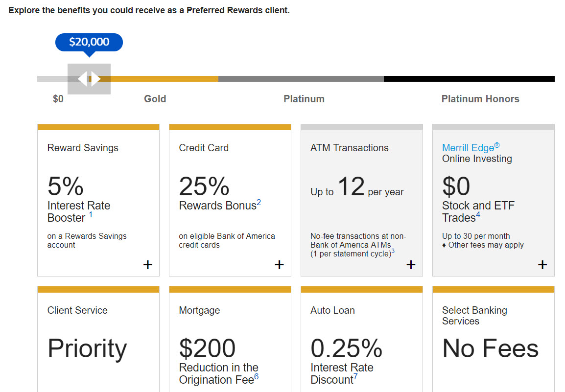Viewport: 565px width, 392px height.
Task: Click the Platinum tier label
Action: [x=304, y=99]
